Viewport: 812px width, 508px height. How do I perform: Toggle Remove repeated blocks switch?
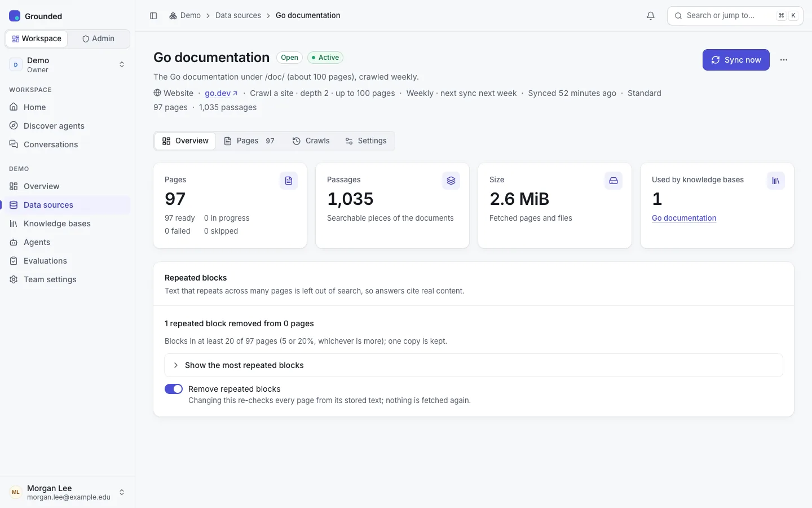point(174,389)
